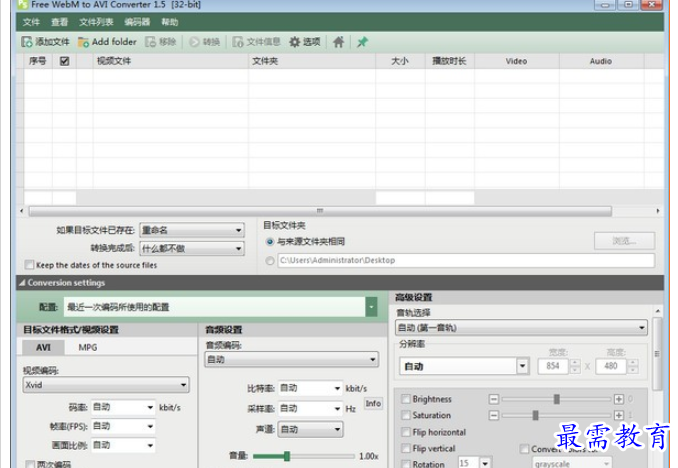This screenshot has height=468, width=678.
Task: Click the 高度 height field showing 480
Action: click(611, 366)
